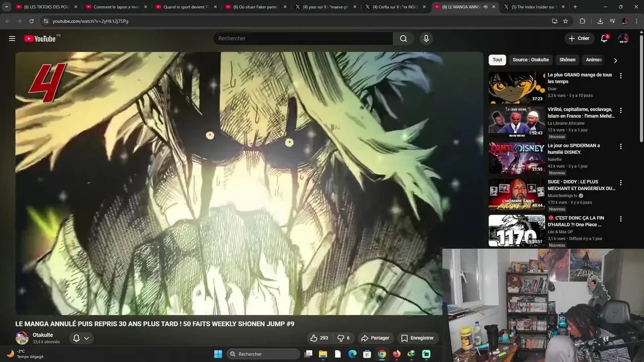Click the URL address bar
Image resolution: width=644 pixels, height=362 pixels.
point(297,21)
